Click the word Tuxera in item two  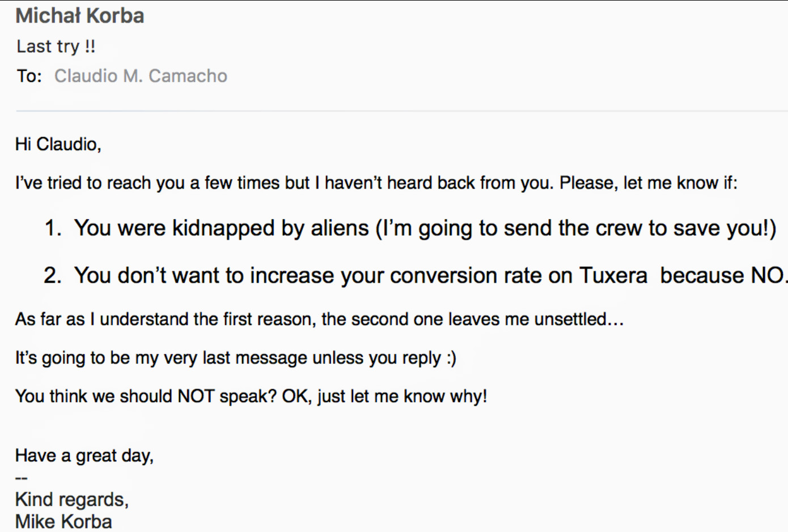point(613,275)
